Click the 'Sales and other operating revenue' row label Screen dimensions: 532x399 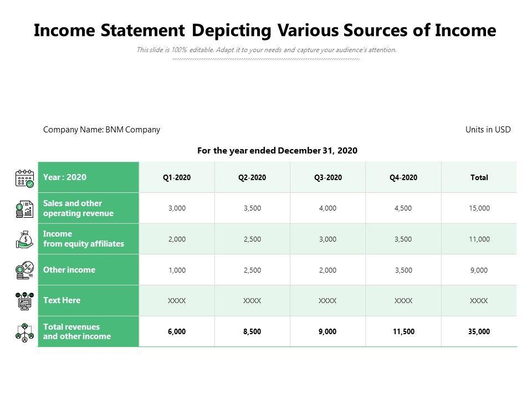pyautogui.click(x=78, y=208)
